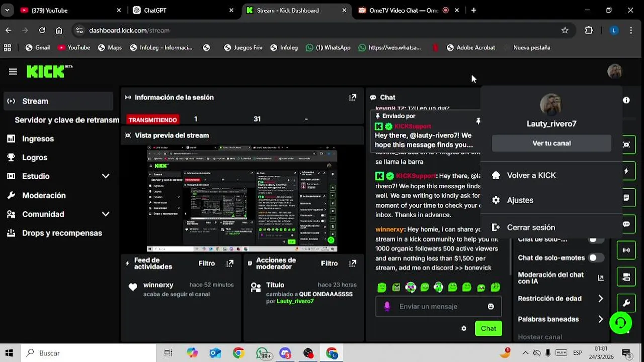Click the note/document quick-action button
The image size is (644, 362).
tap(626, 198)
